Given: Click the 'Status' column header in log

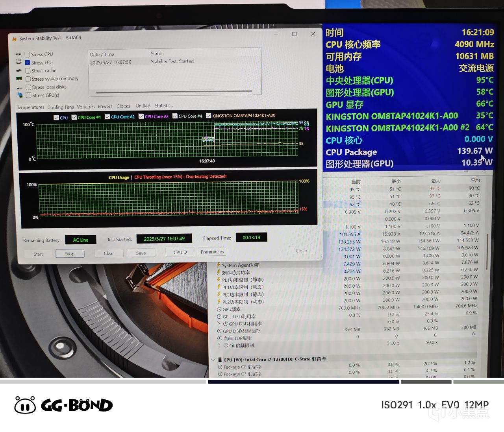Looking at the screenshot, I should coord(157,54).
